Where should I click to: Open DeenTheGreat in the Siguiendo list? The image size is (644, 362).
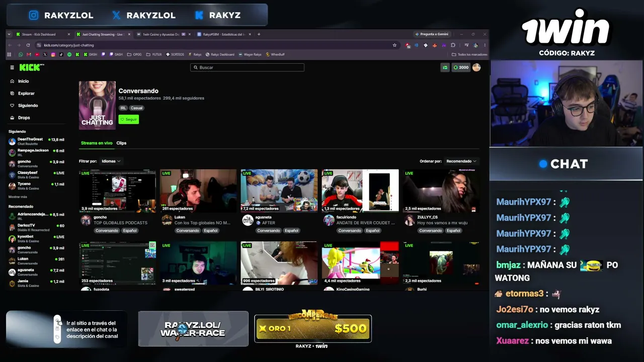[36, 141]
